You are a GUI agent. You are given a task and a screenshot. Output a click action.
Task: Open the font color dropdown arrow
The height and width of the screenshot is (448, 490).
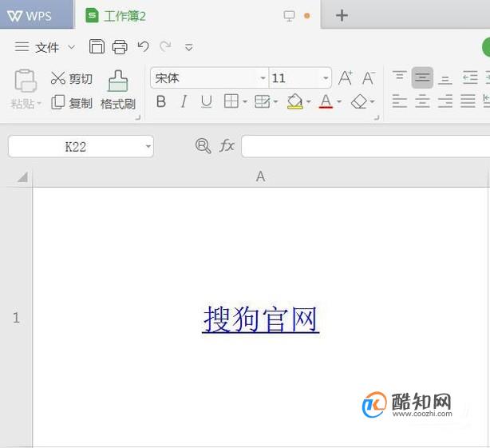click(x=339, y=101)
